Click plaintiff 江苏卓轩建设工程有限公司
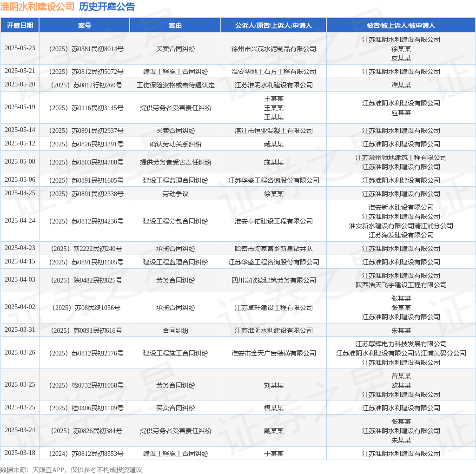The width and height of the screenshot is (476, 474). (273, 307)
